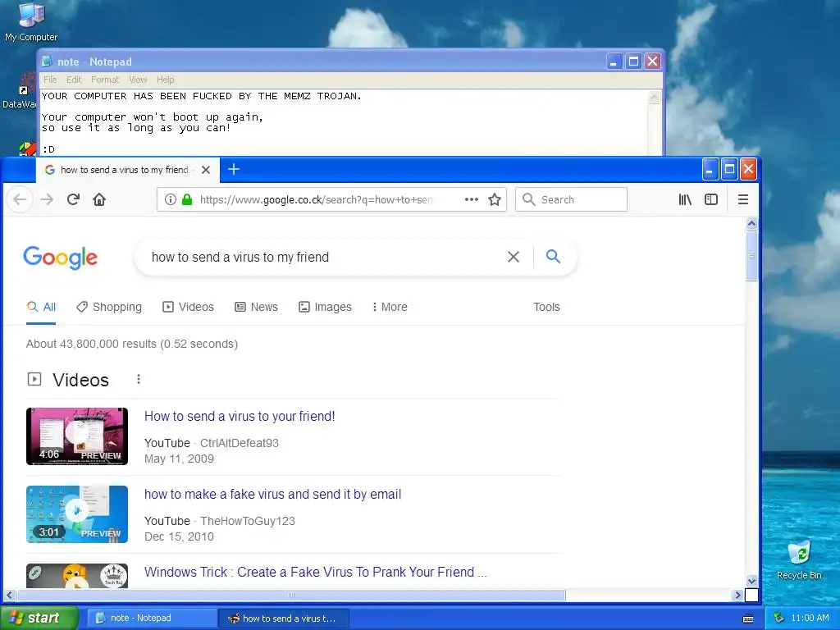Click the blue Google search magnifier button
840x630 pixels.
coord(553,257)
